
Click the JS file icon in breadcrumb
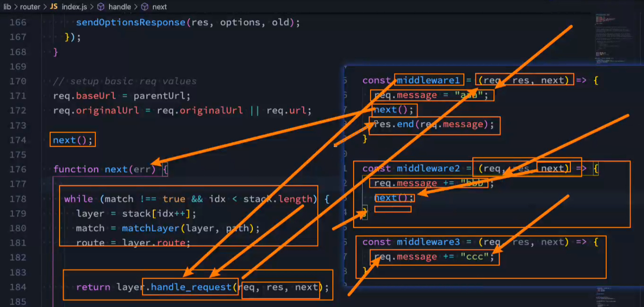click(x=53, y=7)
